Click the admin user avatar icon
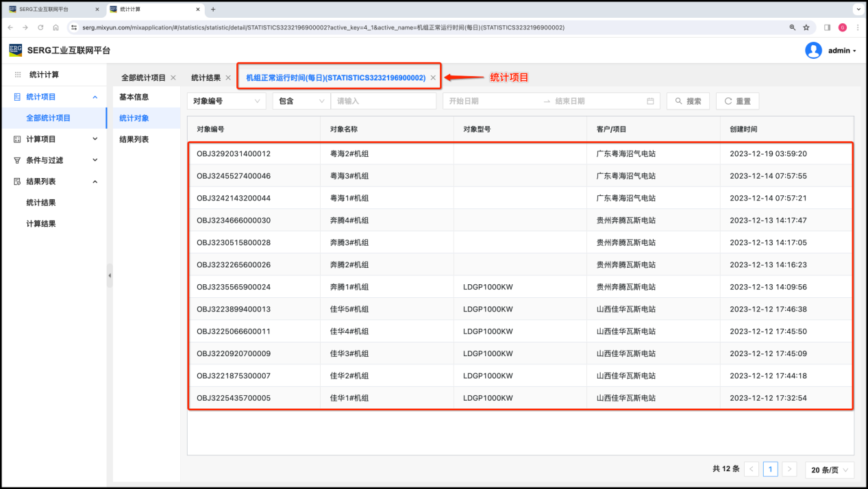 tap(813, 51)
